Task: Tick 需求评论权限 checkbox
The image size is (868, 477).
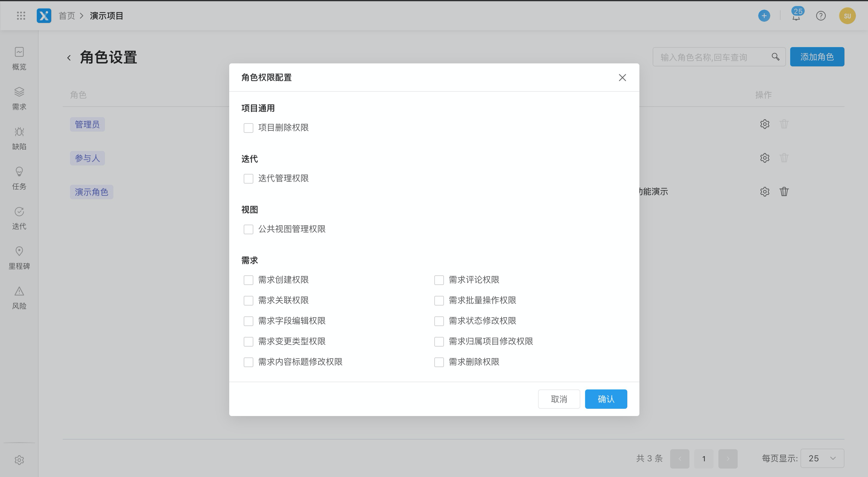Action: 439,280
